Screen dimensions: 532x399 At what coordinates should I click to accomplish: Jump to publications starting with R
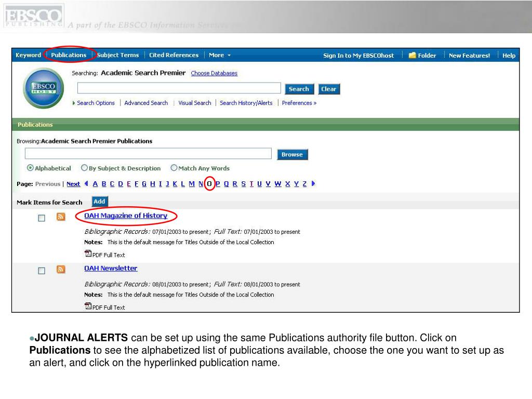pos(235,183)
